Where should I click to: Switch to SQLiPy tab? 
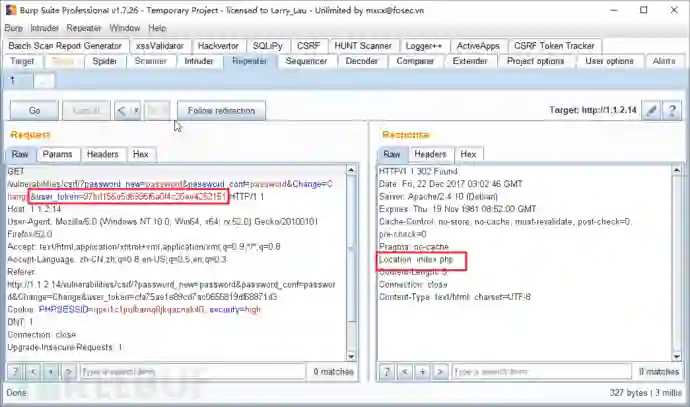[268, 46]
